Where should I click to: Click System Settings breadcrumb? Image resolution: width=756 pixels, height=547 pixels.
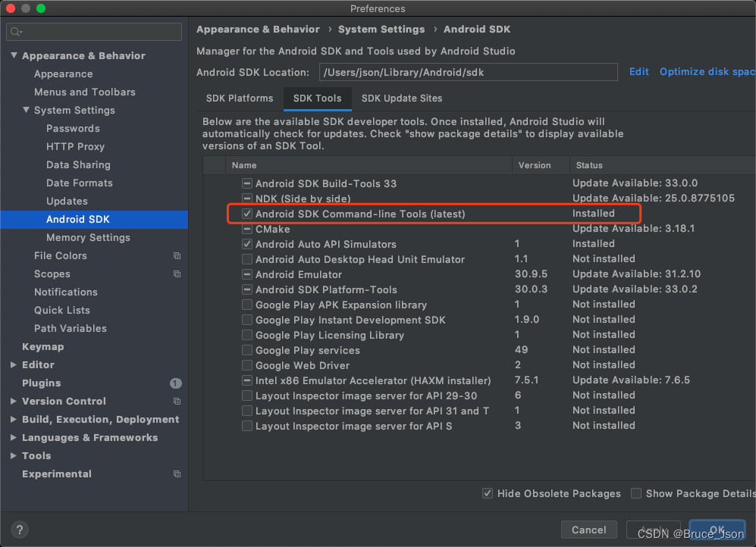[x=381, y=30]
